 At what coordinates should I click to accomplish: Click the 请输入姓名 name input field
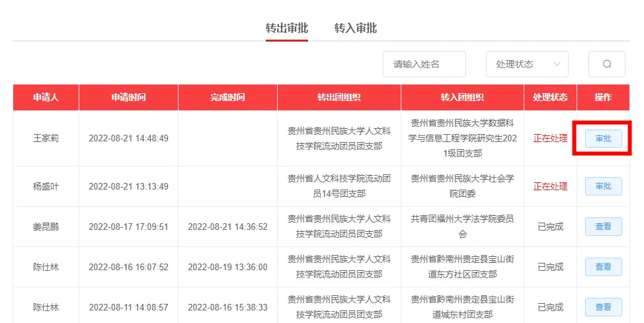point(424,64)
